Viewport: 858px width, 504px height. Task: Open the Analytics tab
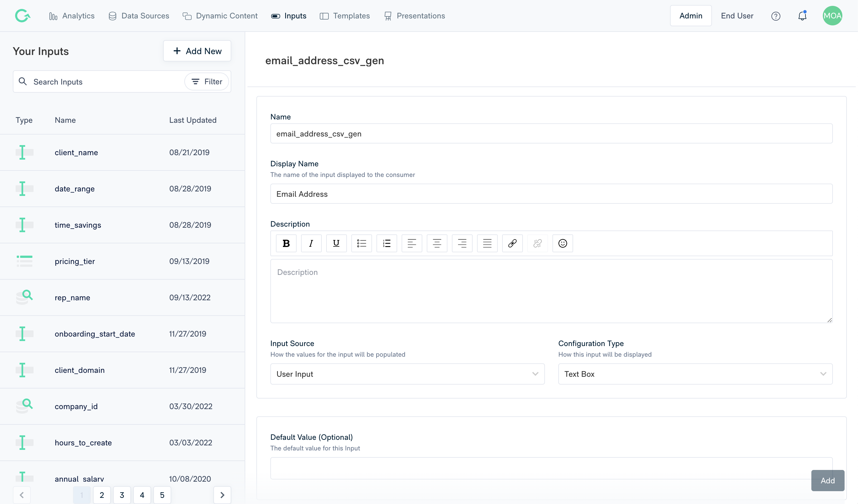[x=72, y=16]
